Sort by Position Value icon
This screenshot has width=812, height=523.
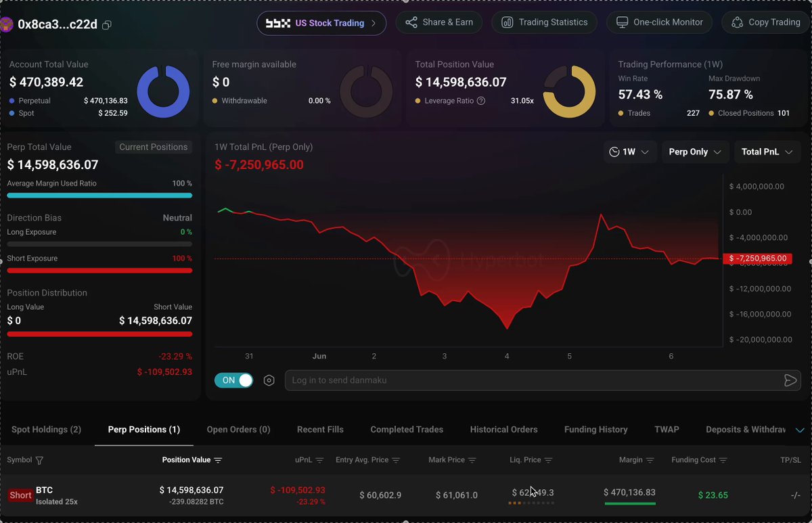218,460
